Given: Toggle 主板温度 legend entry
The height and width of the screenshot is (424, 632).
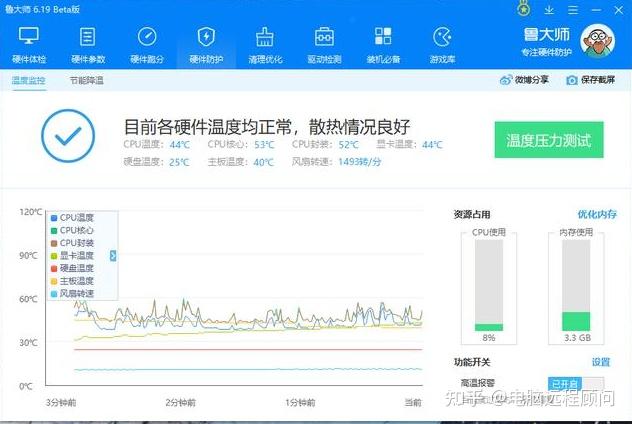Looking at the screenshot, I should point(72,281).
